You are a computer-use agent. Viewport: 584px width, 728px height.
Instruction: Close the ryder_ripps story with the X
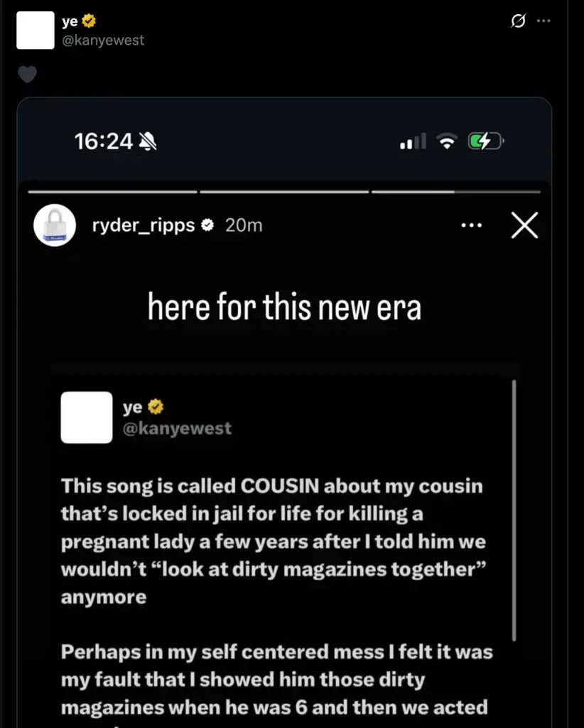(x=525, y=226)
